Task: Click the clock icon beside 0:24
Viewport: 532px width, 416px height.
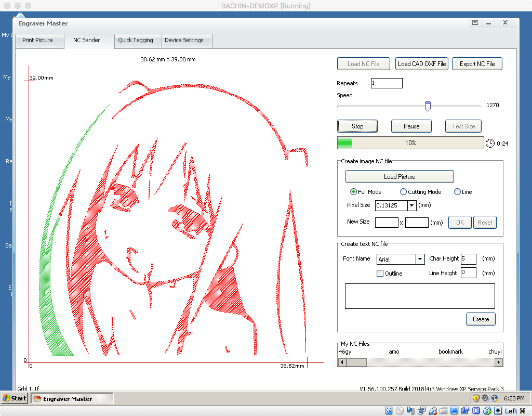Action: point(490,144)
